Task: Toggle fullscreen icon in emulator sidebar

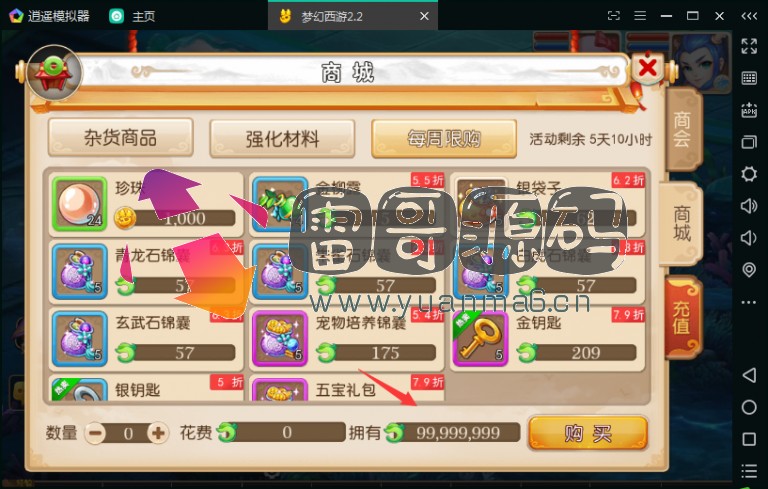Action: pos(749,46)
